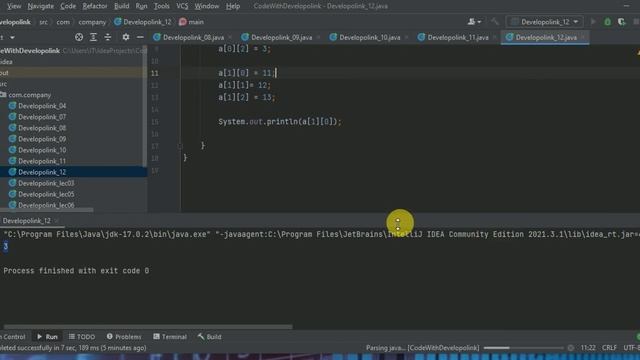
Task: Click the CRLF line separator indicator
Action: coord(609,348)
